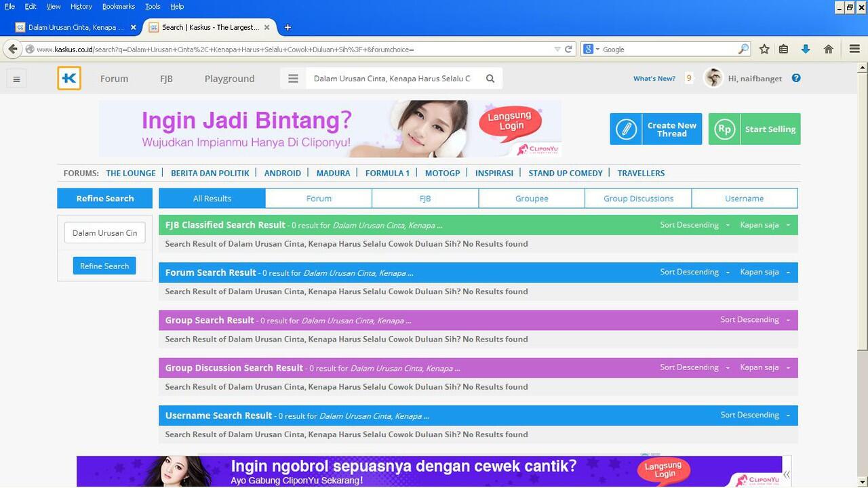The width and height of the screenshot is (868, 488).
Task: Click the naifbanget user avatar
Action: (713, 78)
